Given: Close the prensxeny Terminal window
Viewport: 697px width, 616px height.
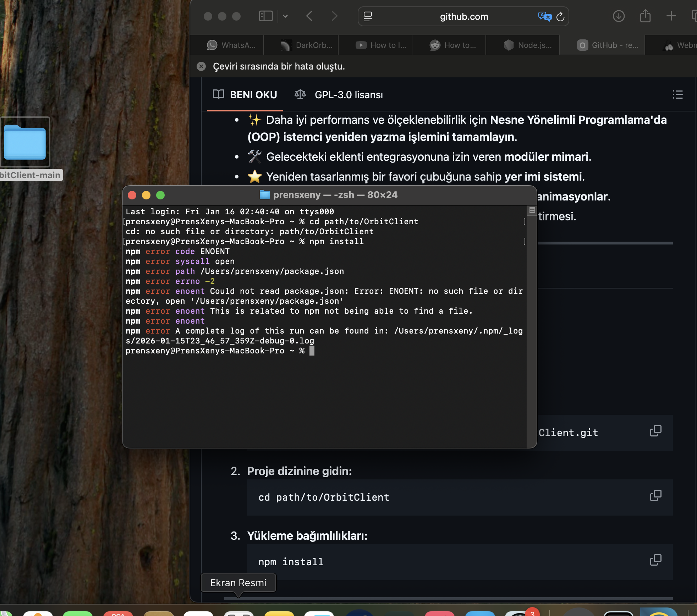Looking at the screenshot, I should 132,195.
